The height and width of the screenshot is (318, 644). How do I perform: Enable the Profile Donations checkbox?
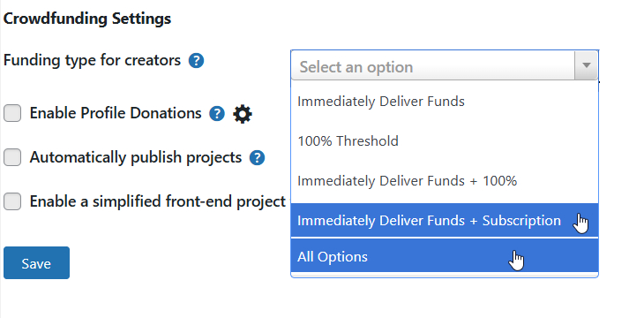click(x=12, y=113)
